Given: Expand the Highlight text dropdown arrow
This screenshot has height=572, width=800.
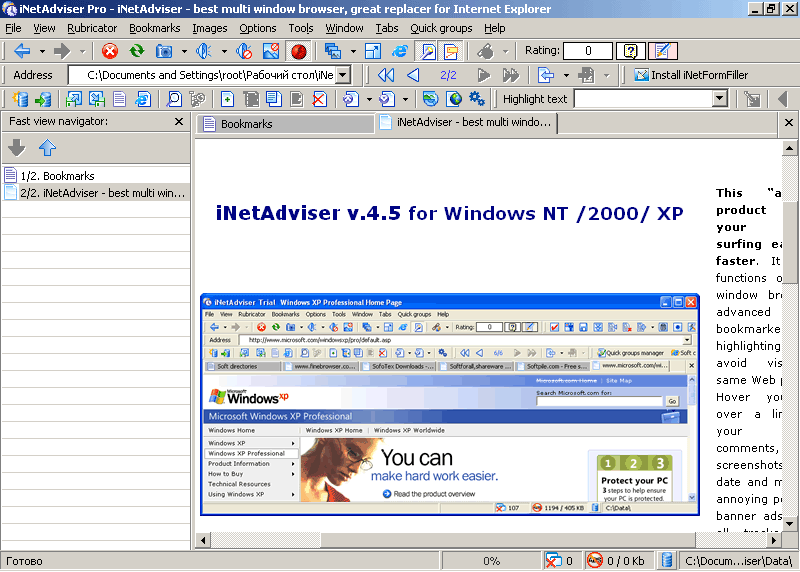Looking at the screenshot, I should (719, 98).
